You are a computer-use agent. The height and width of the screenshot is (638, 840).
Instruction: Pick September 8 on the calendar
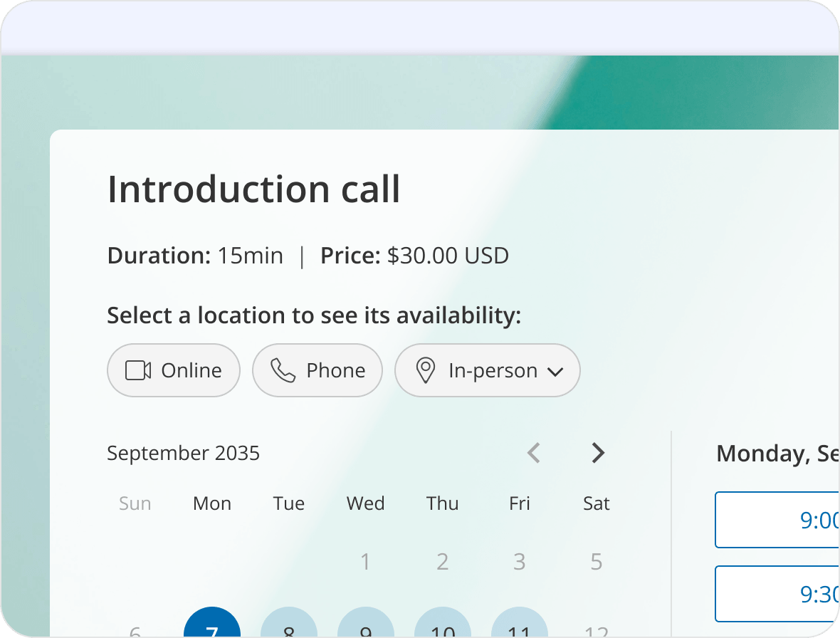coord(289,622)
